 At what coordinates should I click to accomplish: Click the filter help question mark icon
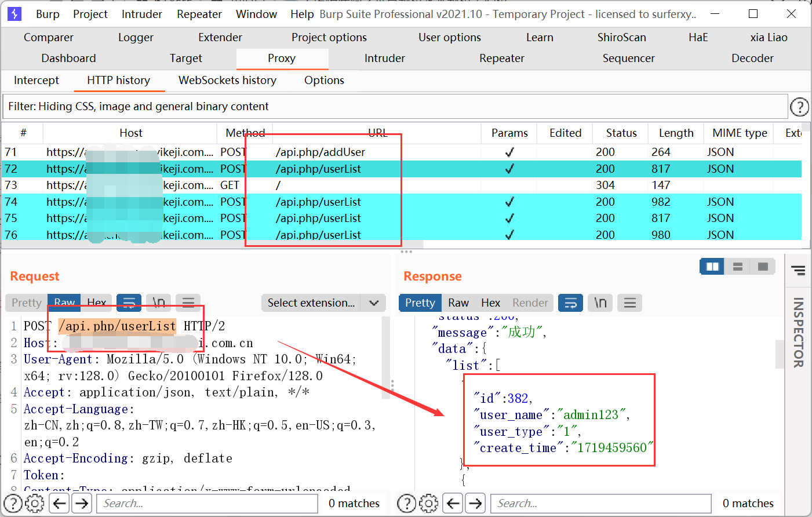[799, 107]
